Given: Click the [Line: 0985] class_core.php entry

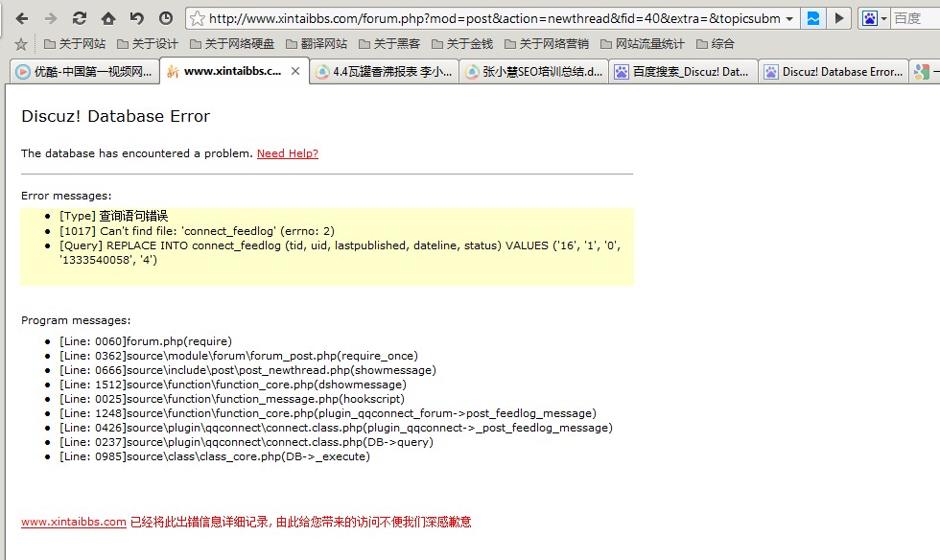Looking at the screenshot, I should pyautogui.click(x=215, y=456).
